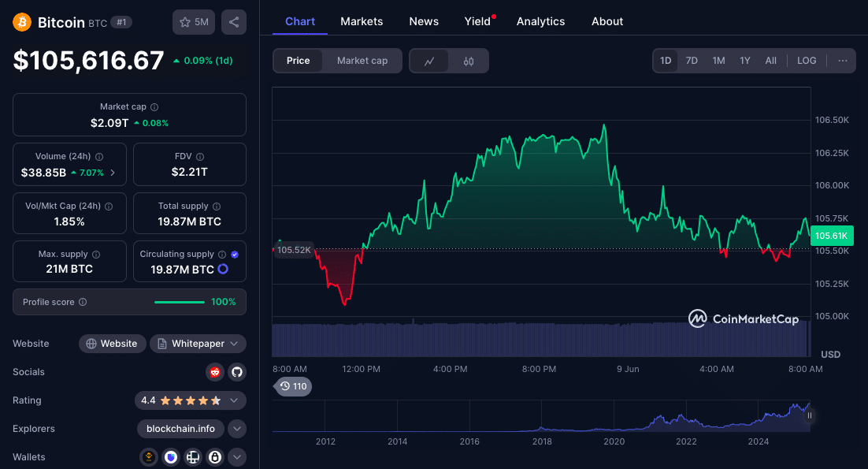Show info tooltip for Profile score
868x469 pixels.
point(83,302)
